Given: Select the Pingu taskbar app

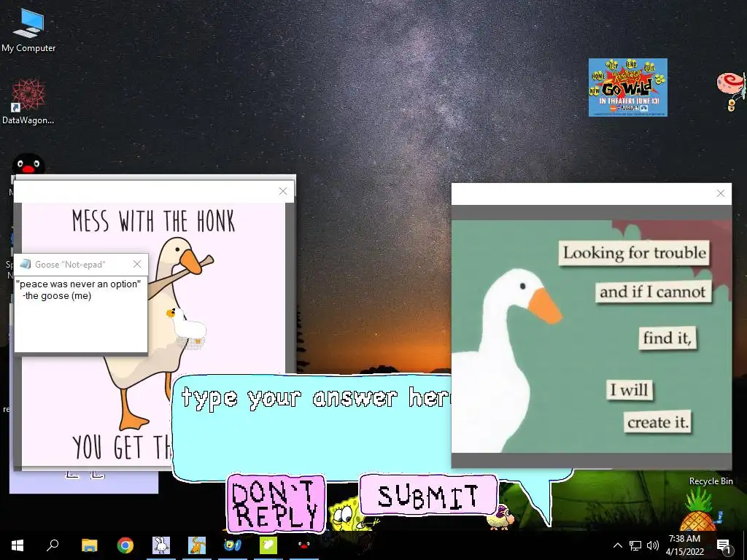Looking at the screenshot, I should click(304, 545).
